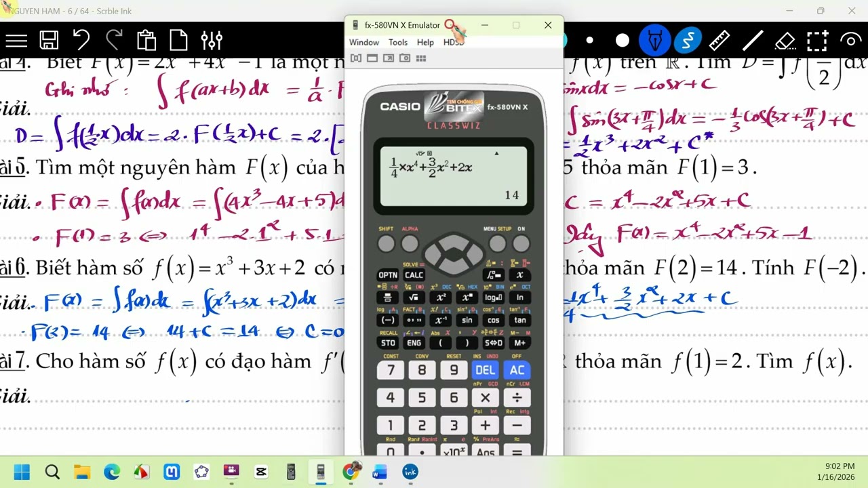868x488 pixels.
Task: Click the calculator up arrow on the D-pad
Action: coord(453,240)
